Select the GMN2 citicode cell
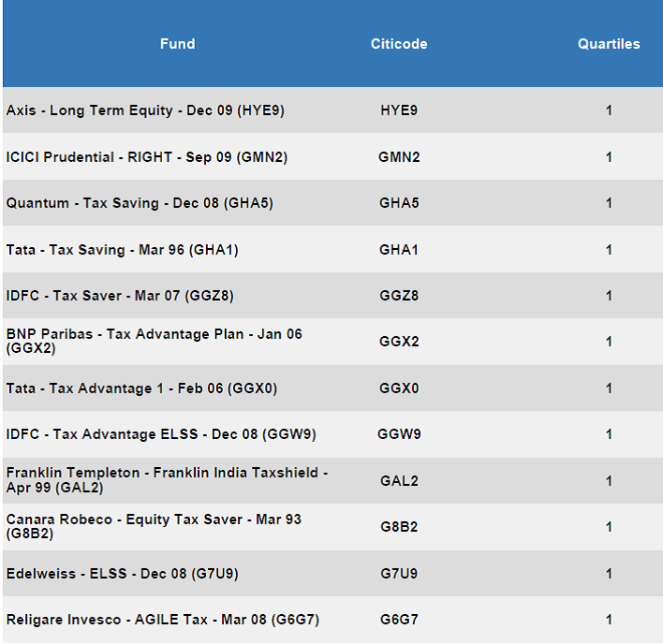Image resolution: width=663 pixels, height=644 pixels. click(399, 156)
